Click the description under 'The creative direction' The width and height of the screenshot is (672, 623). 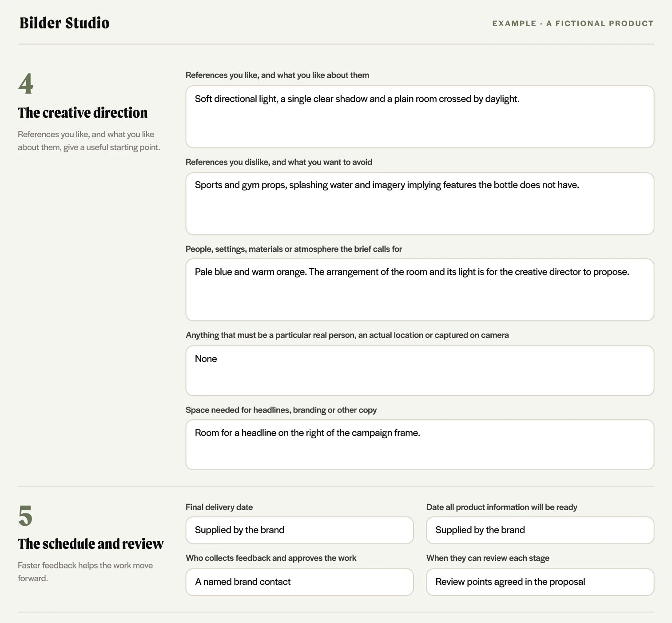point(89,141)
